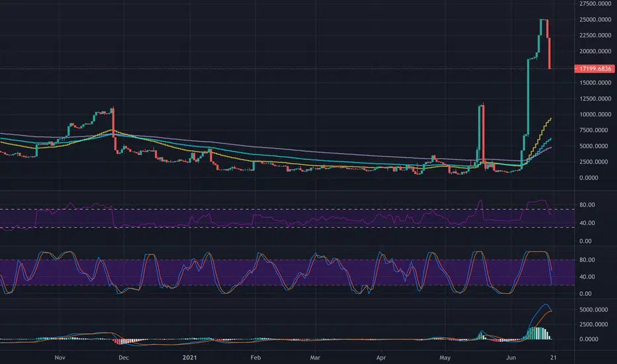This screenshot has width=617, height=364.
Task: Click the MACD pane 5000.0000 scale label
Action: tap(594, 310)
